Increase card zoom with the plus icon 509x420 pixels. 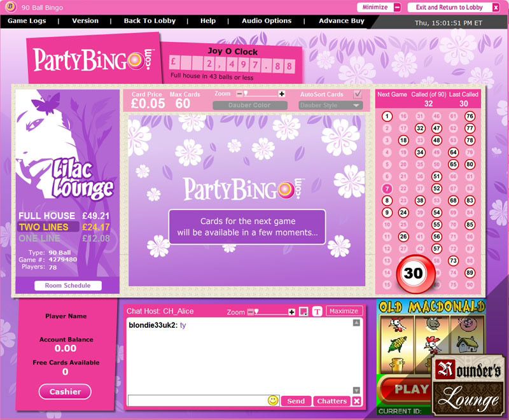point(282,94)
